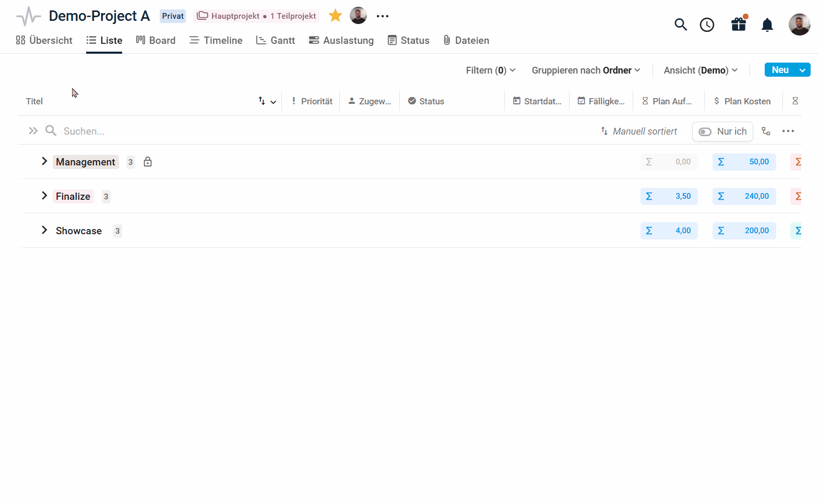Switch to the Board tab
Viewport: 819px width, 504px height.
click(156, 40)
